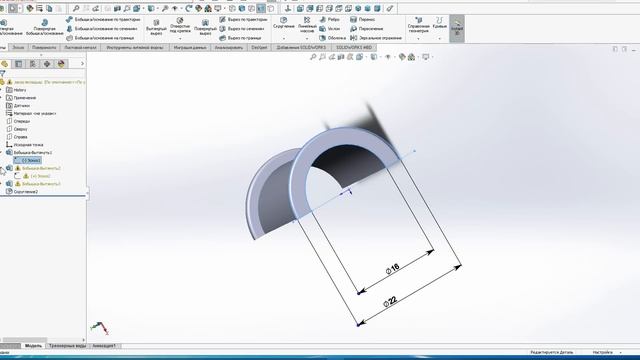The width and height of the screenshot is (640, 360).
Task: Open the FeatureManager design tree tab
Action: point(4,64)
